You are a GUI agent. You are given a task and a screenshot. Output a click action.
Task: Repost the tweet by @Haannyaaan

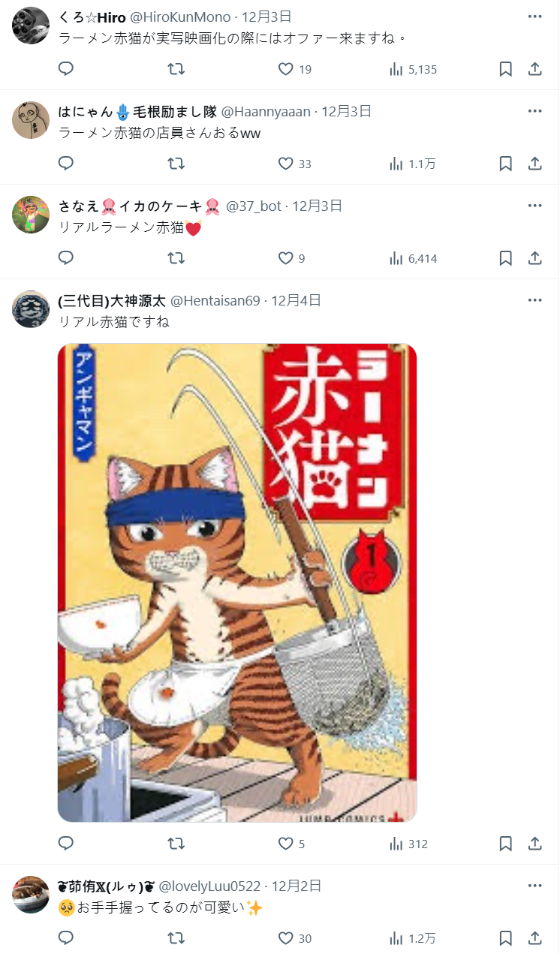176,164
